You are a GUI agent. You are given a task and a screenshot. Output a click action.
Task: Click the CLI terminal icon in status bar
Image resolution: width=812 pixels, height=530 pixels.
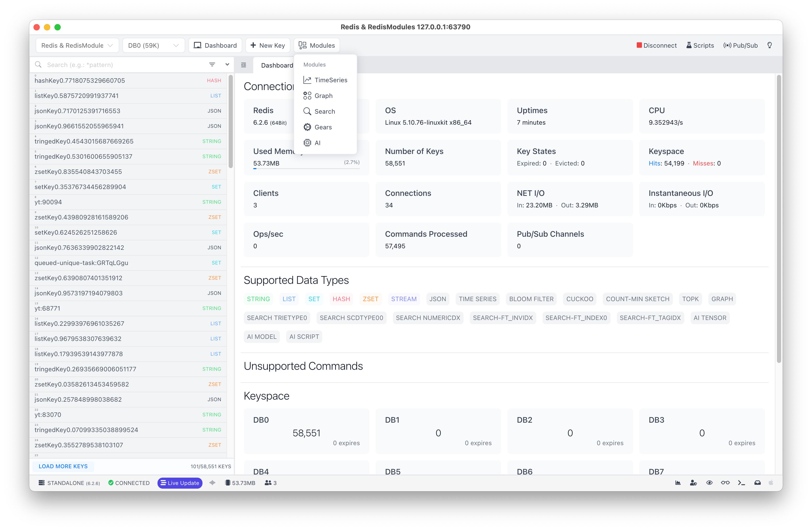(x=742, y=483)
